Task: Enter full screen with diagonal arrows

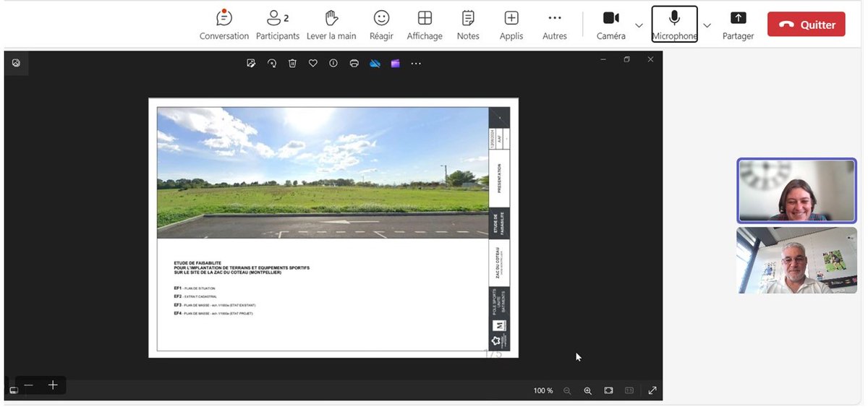Action: click(652, 390)
